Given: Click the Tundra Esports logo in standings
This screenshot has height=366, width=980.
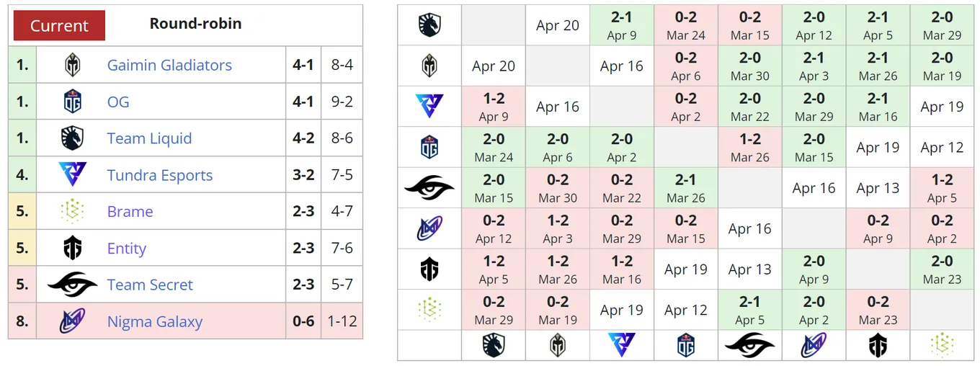Looking at the screenshot, I should coord(72,175).
